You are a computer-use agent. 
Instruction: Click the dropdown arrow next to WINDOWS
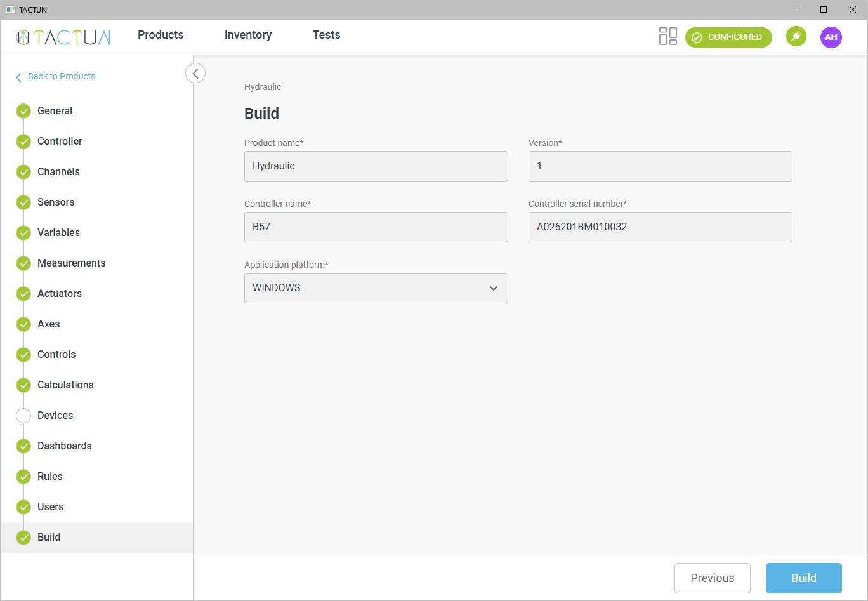(493, 288)
